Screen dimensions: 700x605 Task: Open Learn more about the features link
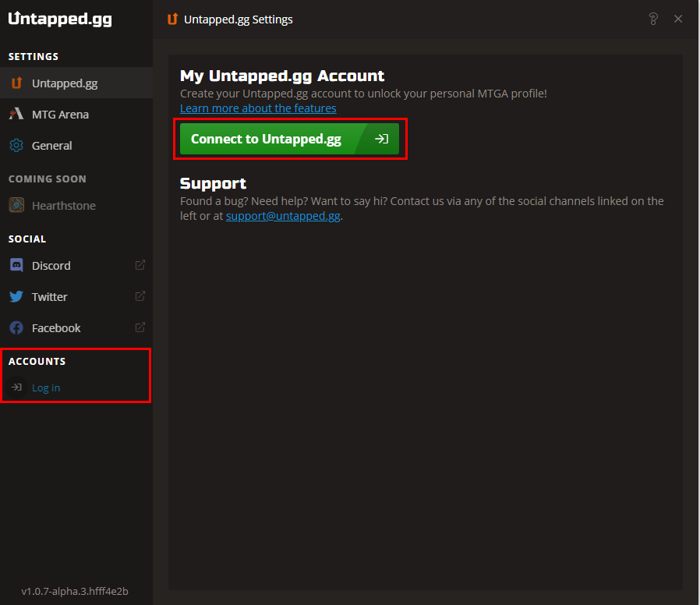point(258,108)
